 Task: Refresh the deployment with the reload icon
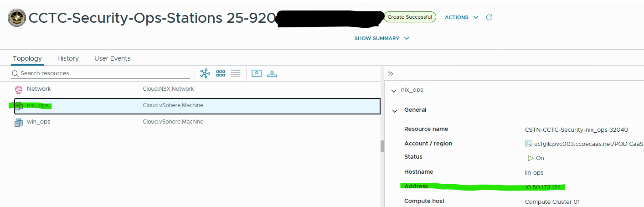coord(489,17)
